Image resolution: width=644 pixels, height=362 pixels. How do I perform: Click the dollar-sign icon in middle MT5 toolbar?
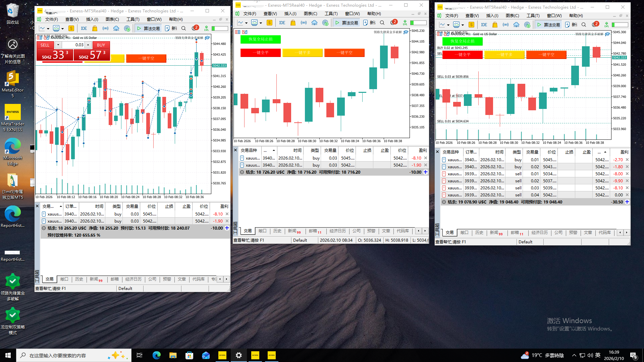pos(269,23)
